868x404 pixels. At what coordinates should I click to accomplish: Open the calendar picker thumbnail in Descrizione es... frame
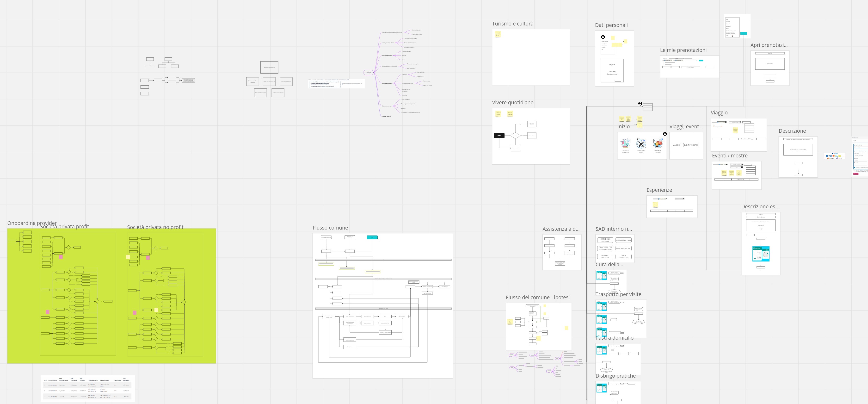click(x=761, y=254)
